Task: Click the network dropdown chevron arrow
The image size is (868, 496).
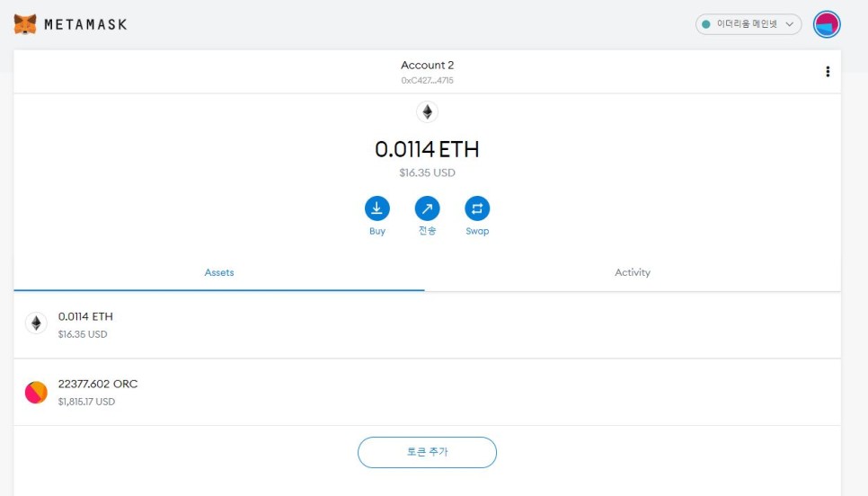Action: (x=790, y=24)
